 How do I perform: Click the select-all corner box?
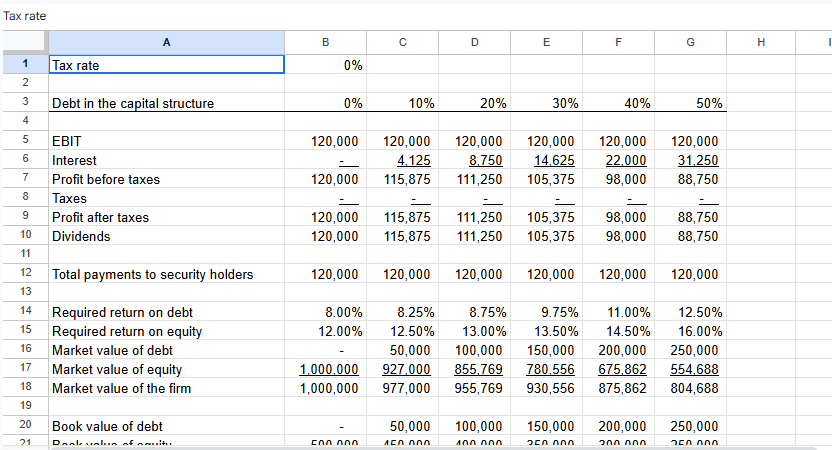[24, 41]
